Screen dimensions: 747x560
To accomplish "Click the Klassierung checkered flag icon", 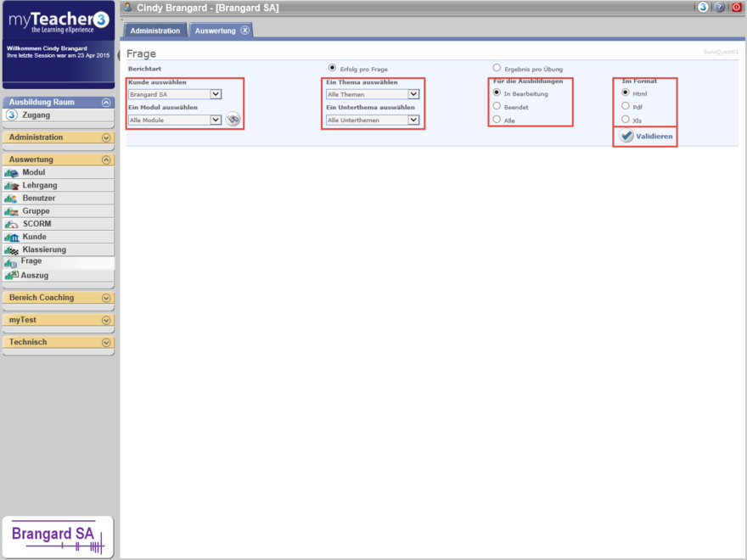I will (11, 250).
